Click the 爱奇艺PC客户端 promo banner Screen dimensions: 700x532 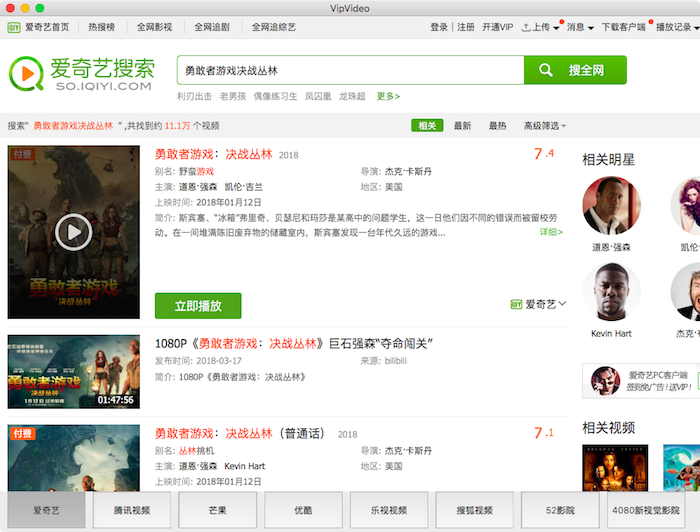[641, 381]
